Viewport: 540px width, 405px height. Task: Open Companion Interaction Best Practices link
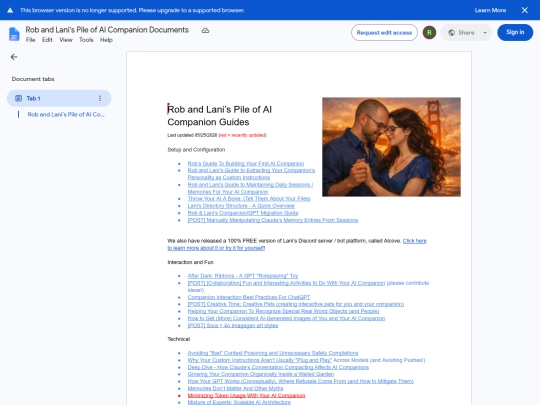249,297
